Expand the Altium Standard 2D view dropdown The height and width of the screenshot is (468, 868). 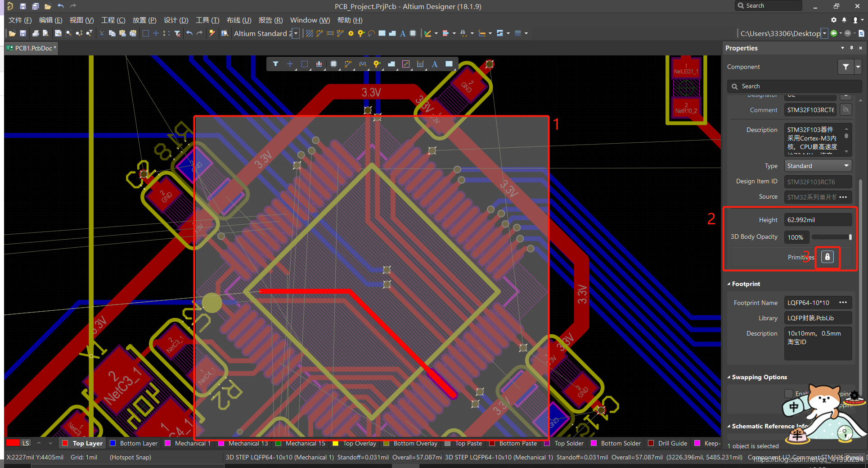tap(296, 34)
